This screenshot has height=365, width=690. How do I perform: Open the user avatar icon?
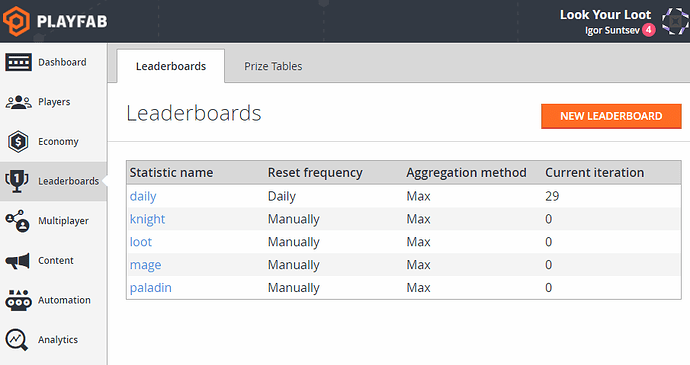[x=675, y=21]
